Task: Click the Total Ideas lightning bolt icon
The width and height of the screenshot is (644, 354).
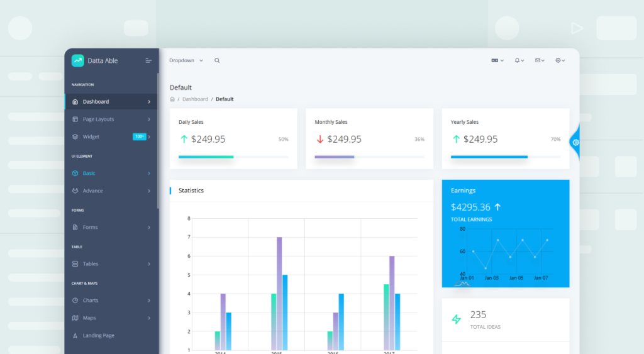Action: 457,319
